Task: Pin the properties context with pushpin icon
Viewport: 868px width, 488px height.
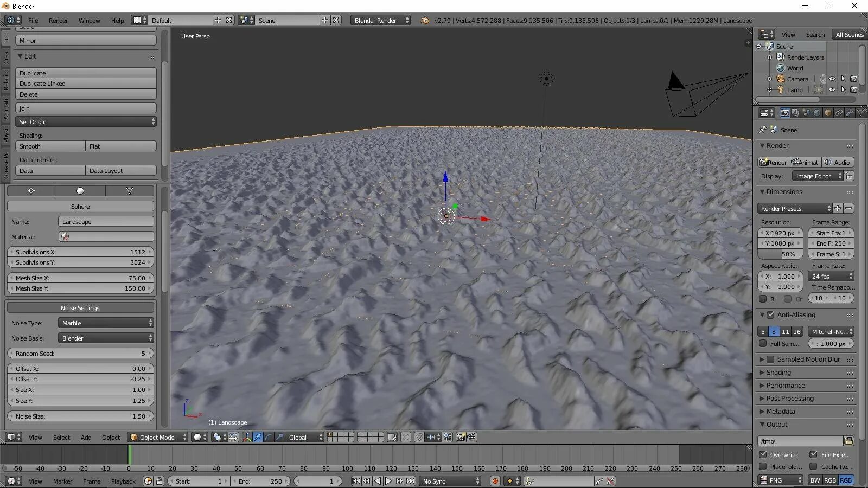Action: (x=762, y=130)
